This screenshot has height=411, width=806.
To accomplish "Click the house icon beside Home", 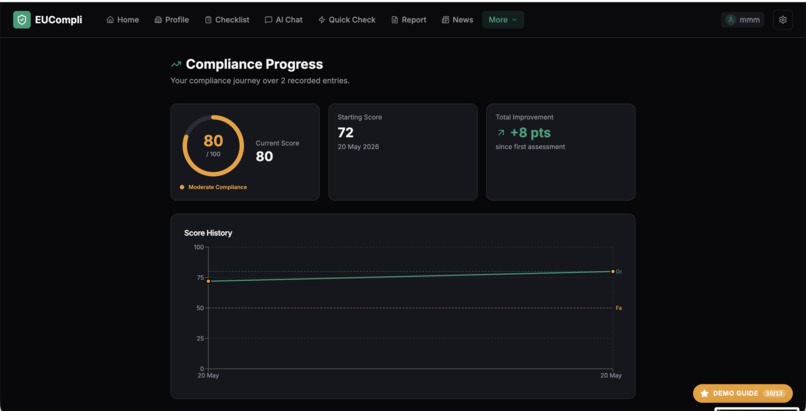I will coord(110,20).
